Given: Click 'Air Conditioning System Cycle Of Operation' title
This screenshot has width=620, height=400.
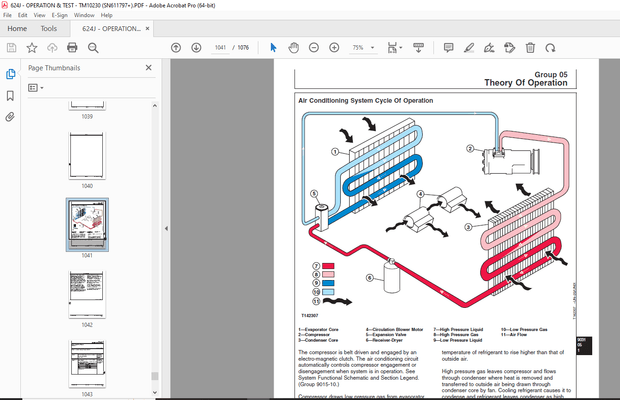Looking at the screenshot, I should [x=365, y=101].
